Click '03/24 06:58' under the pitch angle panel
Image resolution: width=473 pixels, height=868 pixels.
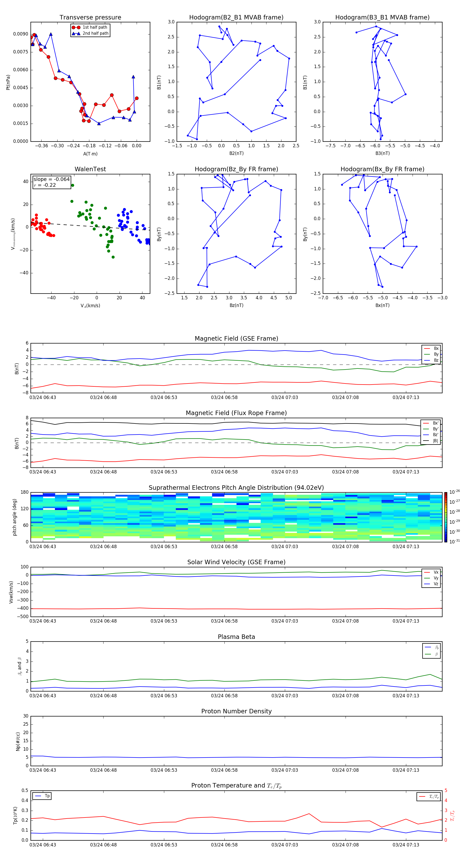point(224,547)
